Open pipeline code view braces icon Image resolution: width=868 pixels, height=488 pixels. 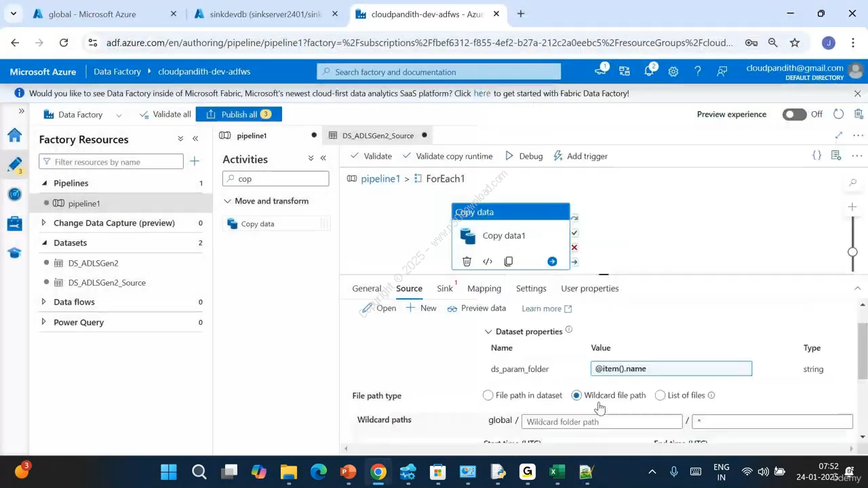click(x=817, y=156)
